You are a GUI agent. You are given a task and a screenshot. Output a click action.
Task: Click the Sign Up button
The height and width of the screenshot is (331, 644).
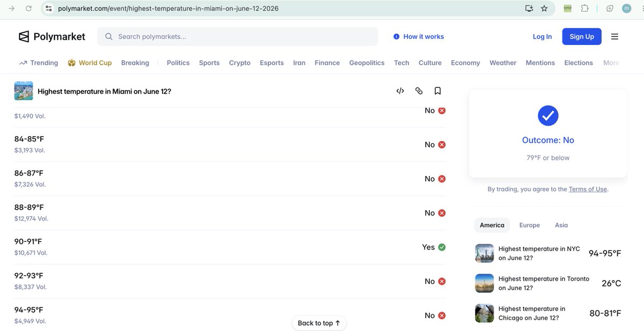[x=582, y=36]
